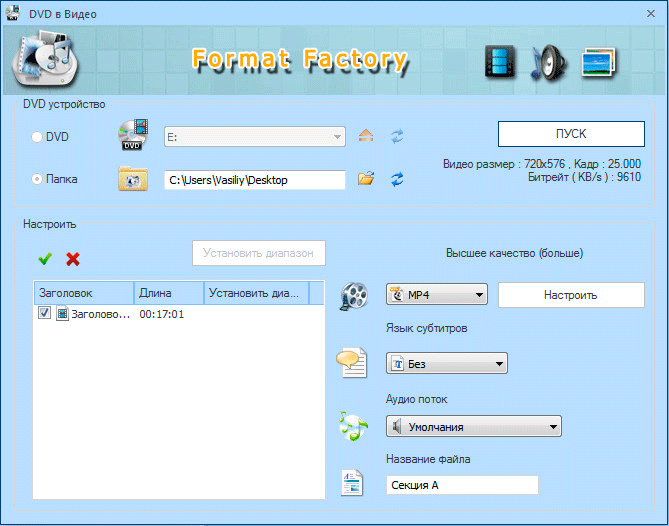This screenshot has width=669, height=526.
Task: Refresh the DVD drive list
Action: [397, 137]
